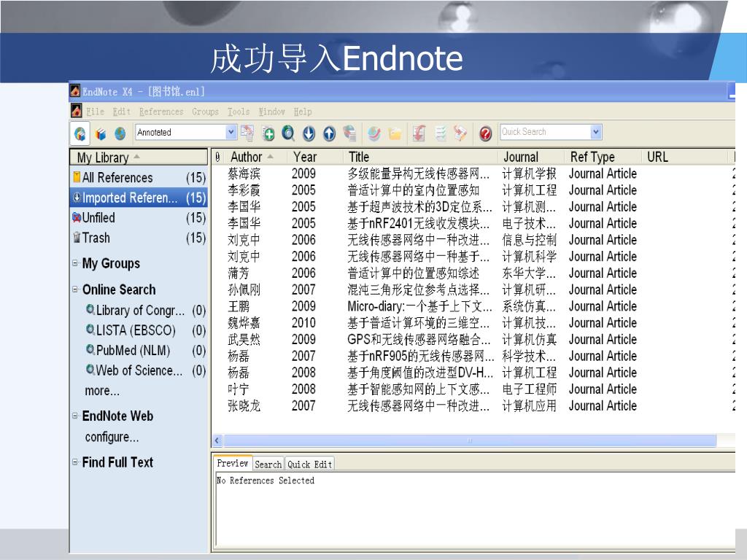The height and width of the screenshot is (560, 747).
Task: Sort references by the Year column
Action: tap(314, 157)
